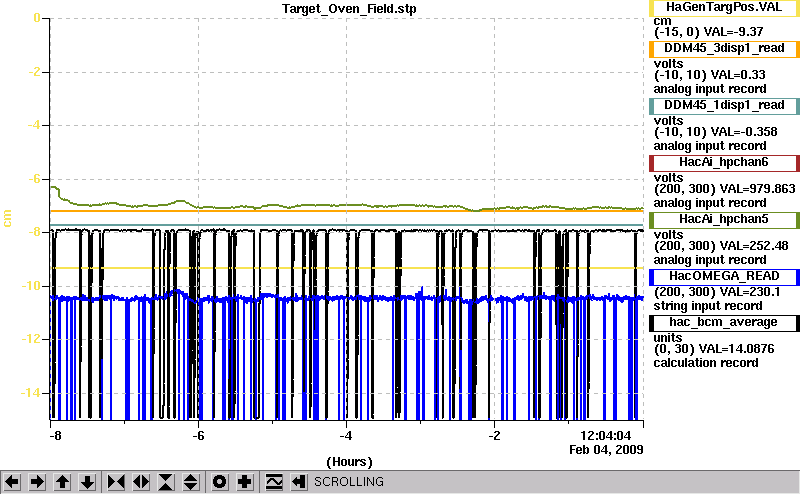This screenshot has height=494, width=800.
Task: Click the vertical zoom-in (hourglass) icon
Action: [166, 482]
